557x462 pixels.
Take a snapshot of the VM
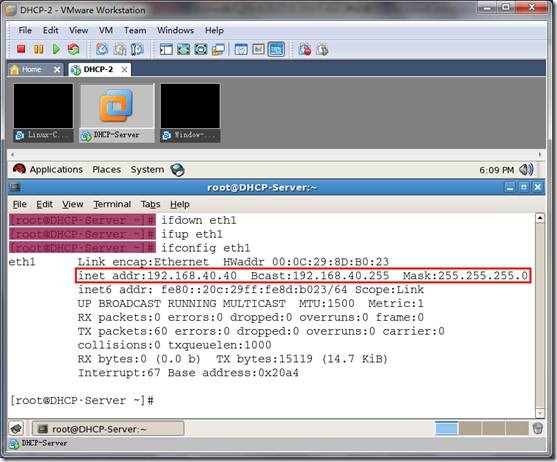coord(102,49)
